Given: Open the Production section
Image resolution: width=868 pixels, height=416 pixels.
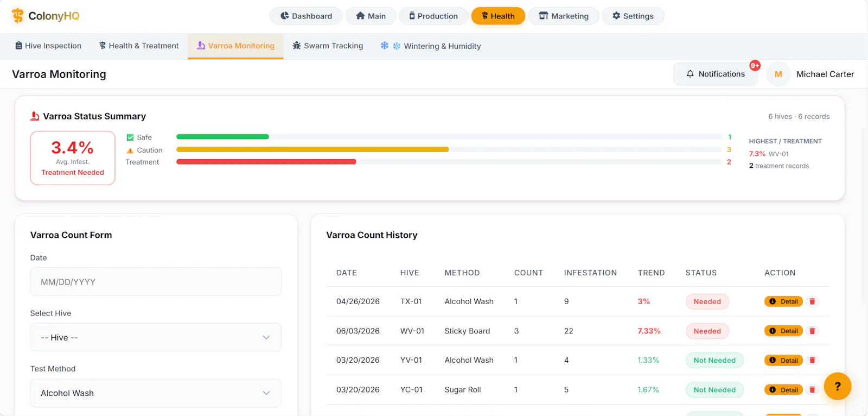Looking at the screenshot, I should [x=433, y=16].
